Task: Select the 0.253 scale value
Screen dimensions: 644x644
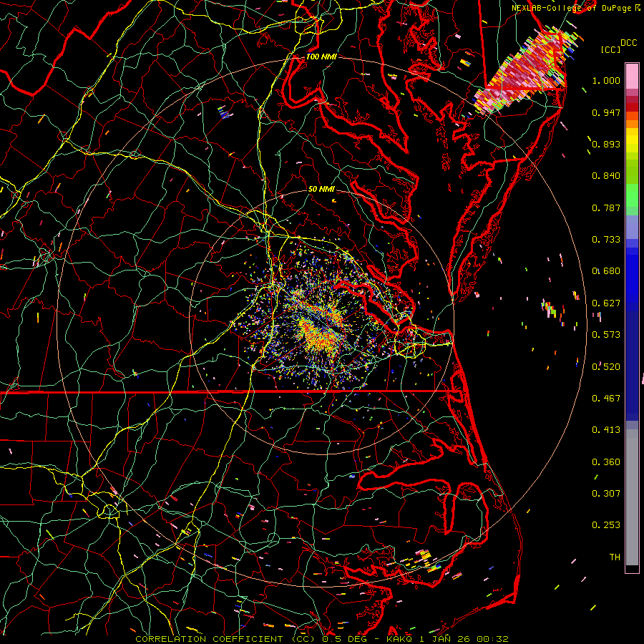Action: click(x=606, y=525)
